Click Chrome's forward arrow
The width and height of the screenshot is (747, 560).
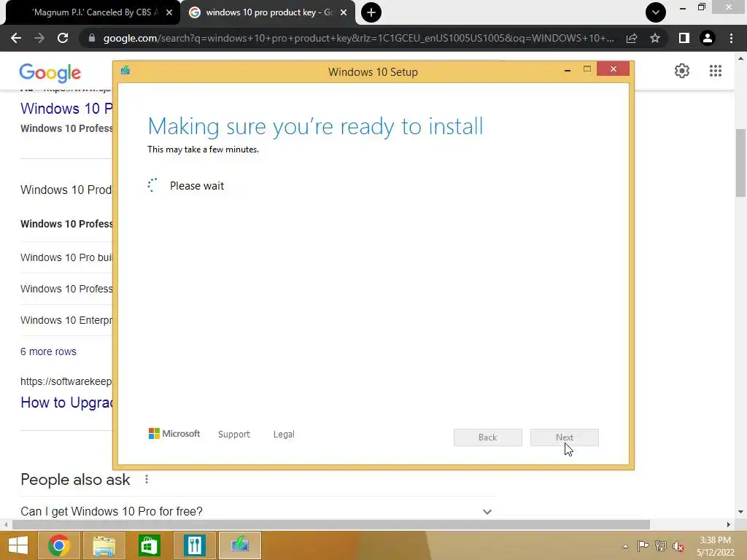coord(39,38)
